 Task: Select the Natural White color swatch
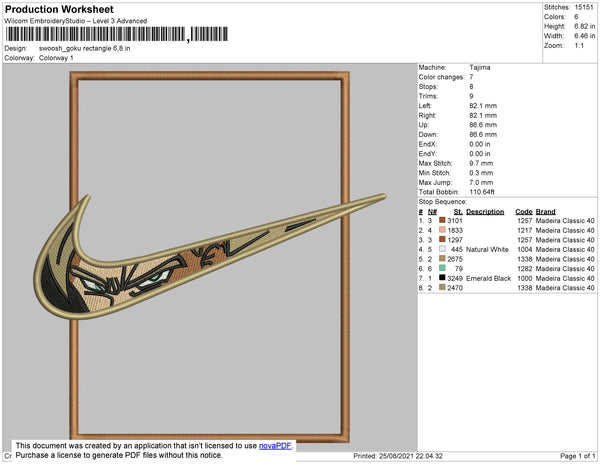[x=442, y=249]
